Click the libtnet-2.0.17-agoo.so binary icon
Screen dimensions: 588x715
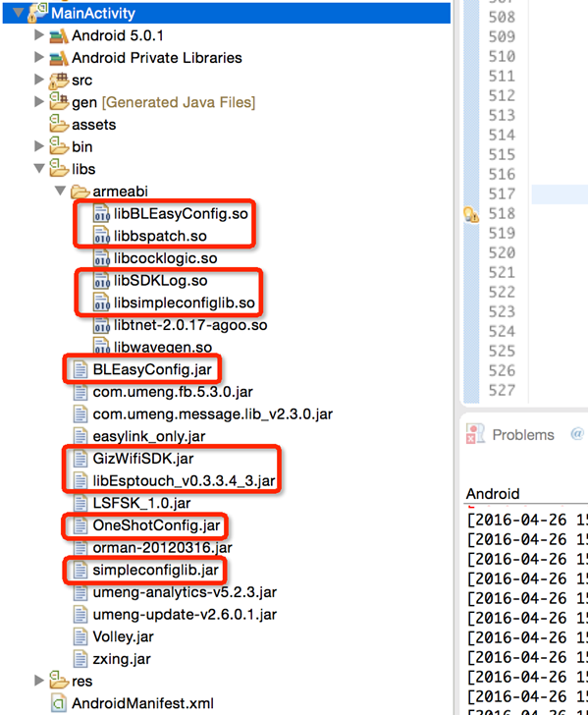click(x=102, y=325)
